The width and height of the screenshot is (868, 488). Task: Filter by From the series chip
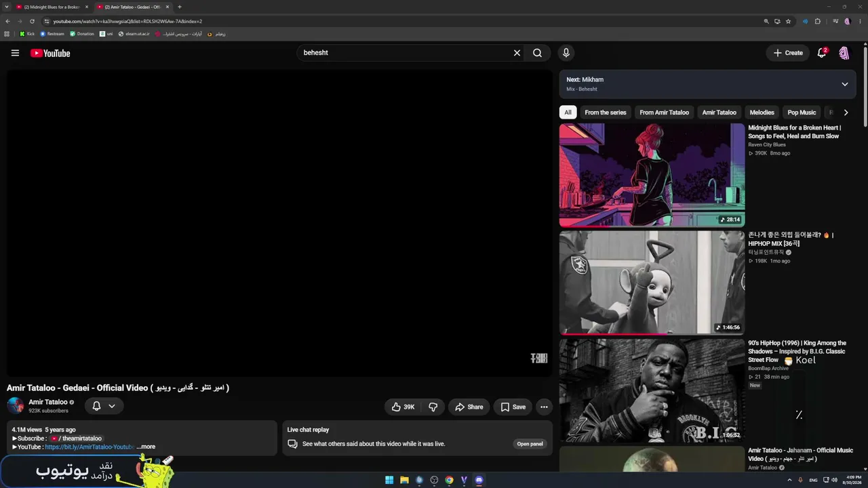pyautogui.click(x=606, y=113)
